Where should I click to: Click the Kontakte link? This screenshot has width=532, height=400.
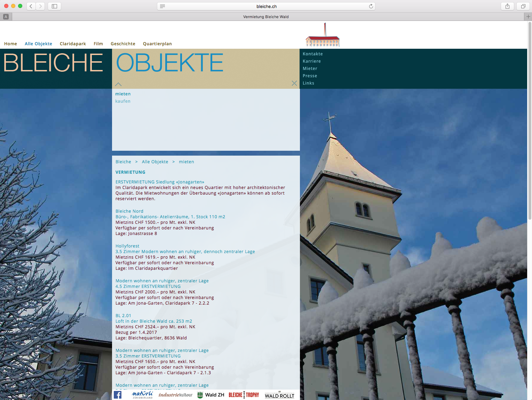pos(313,54)
